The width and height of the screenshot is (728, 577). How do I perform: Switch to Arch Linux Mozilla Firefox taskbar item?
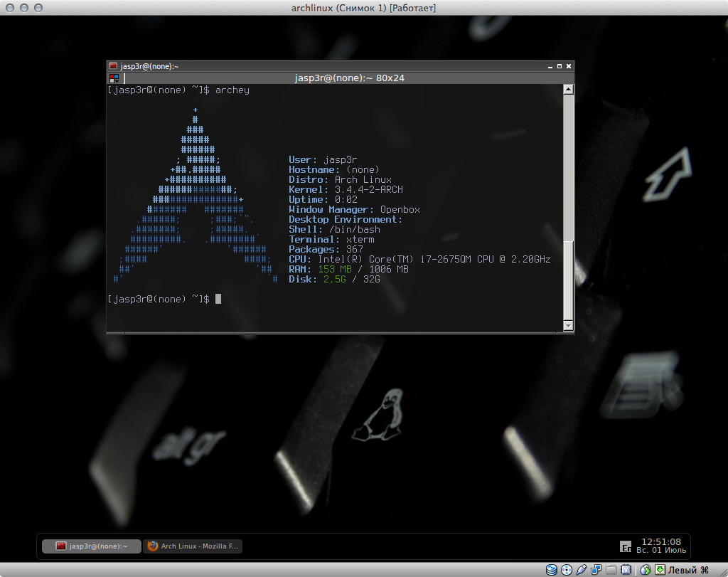pos(193,546)
